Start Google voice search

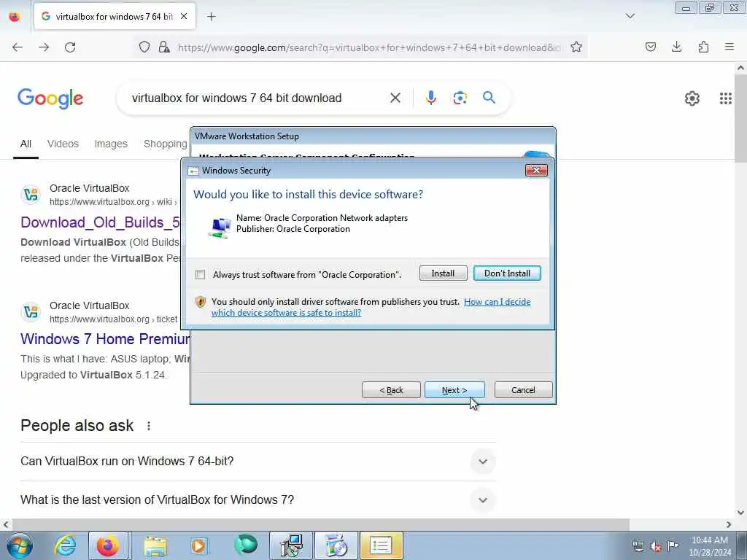point(430,98)
